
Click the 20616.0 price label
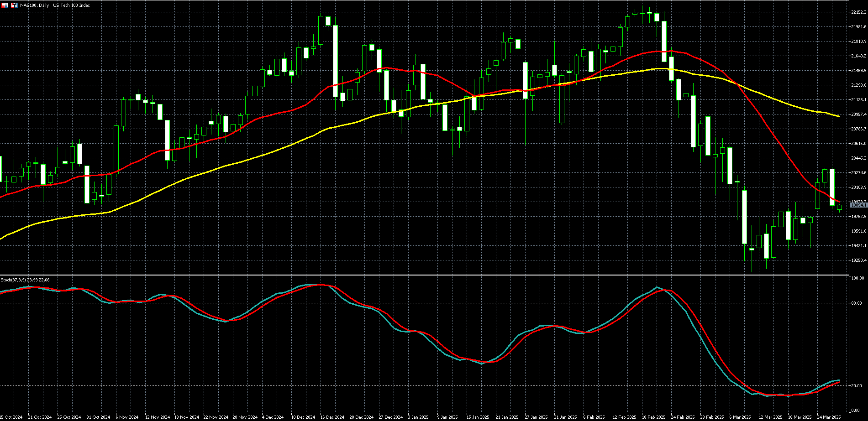coord(858,144)
